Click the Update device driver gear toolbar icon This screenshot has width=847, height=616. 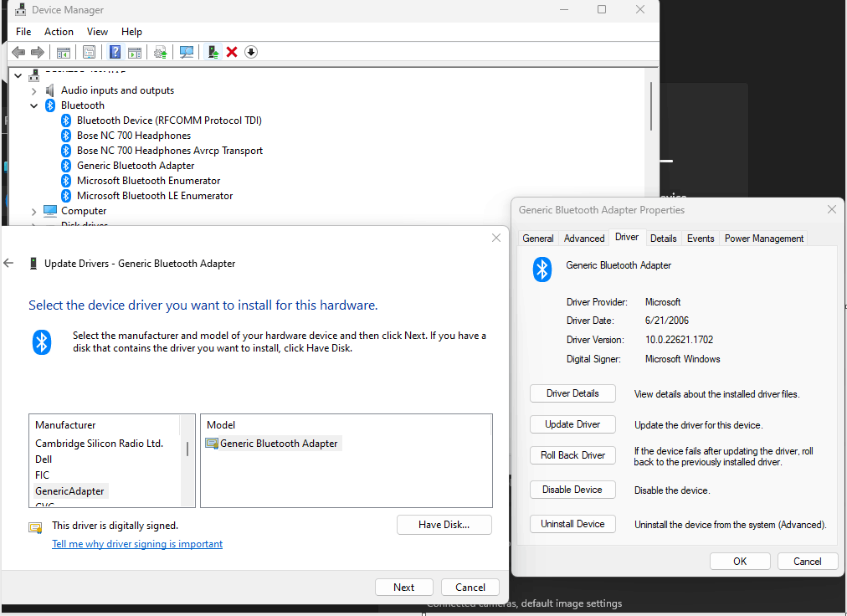coord(161,52)
